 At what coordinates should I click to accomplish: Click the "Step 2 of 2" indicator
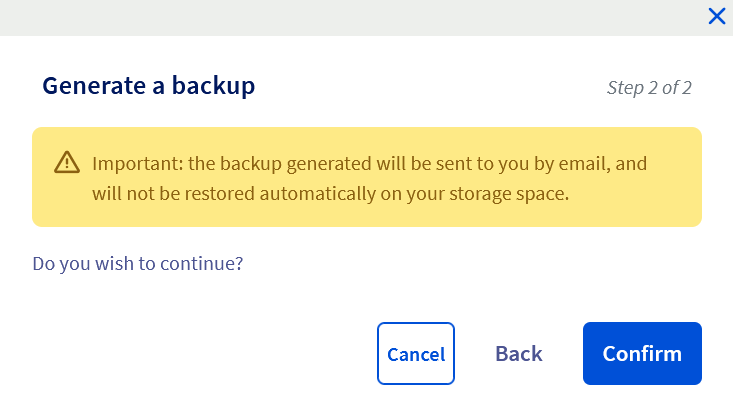[649, 87]
